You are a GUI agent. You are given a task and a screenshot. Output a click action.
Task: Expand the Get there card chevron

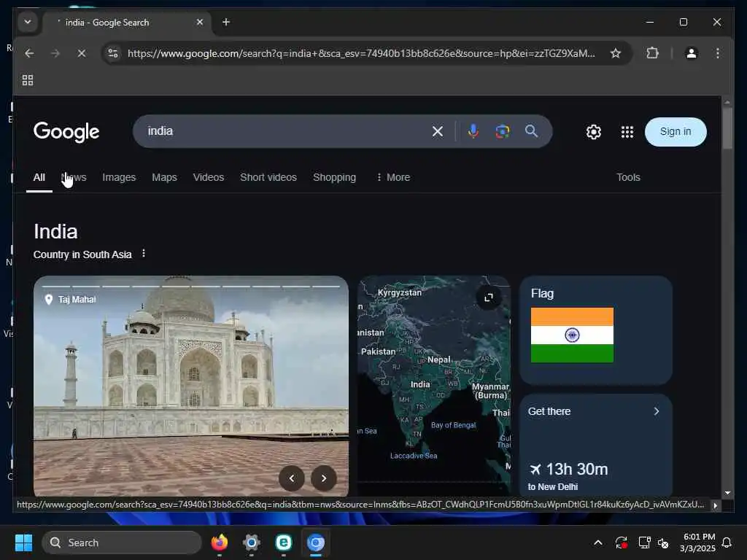click(x=657, y=411)
